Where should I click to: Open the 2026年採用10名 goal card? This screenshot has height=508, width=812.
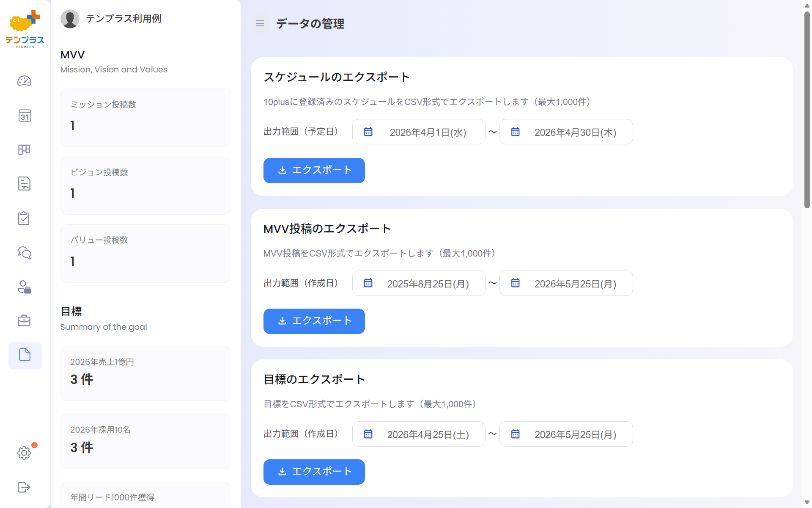146,441
